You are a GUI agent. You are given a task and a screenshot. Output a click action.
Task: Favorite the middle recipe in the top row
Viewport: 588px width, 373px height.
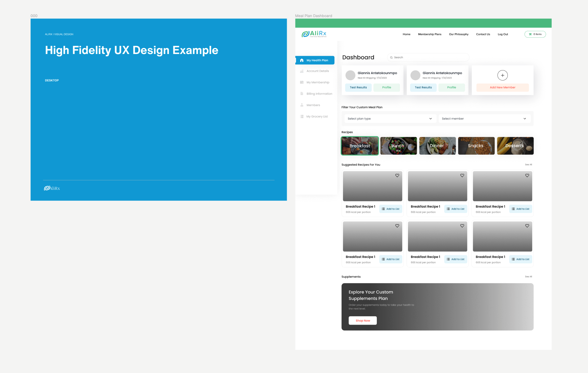pyautogui.click(x=462, y=175)
